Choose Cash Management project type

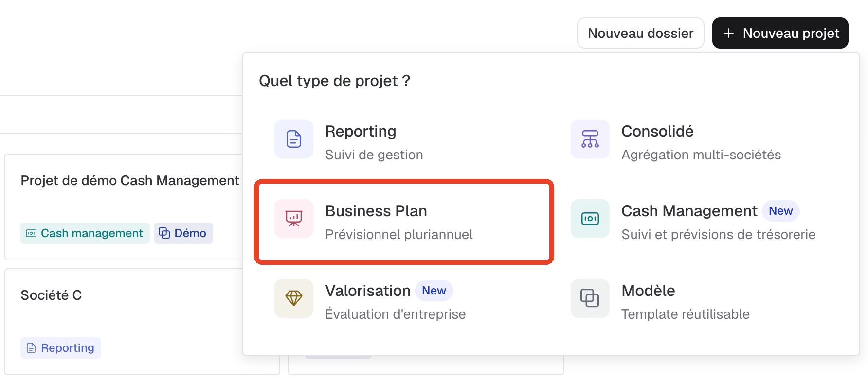pos(701,221)
